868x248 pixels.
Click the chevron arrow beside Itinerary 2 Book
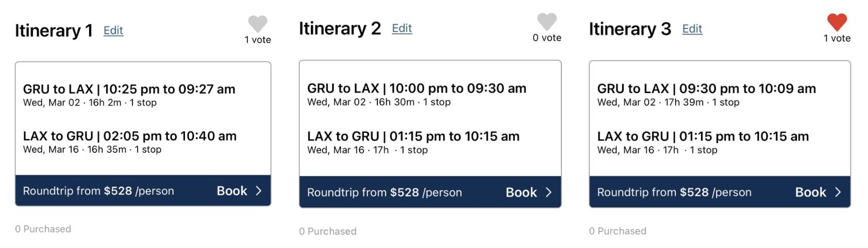tap(548, 192)
